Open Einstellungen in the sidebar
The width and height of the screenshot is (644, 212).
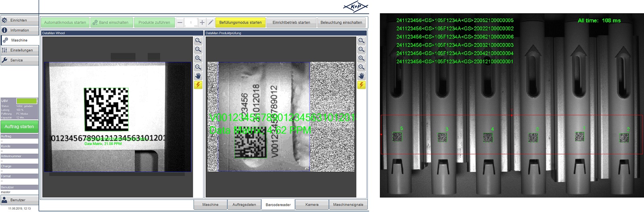tap(19, 50)
